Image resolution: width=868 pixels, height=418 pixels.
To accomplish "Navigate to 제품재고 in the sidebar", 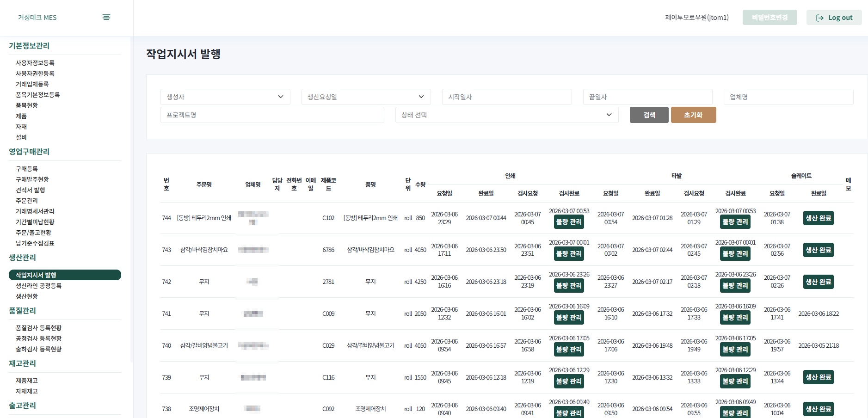I will coord(27,381).
